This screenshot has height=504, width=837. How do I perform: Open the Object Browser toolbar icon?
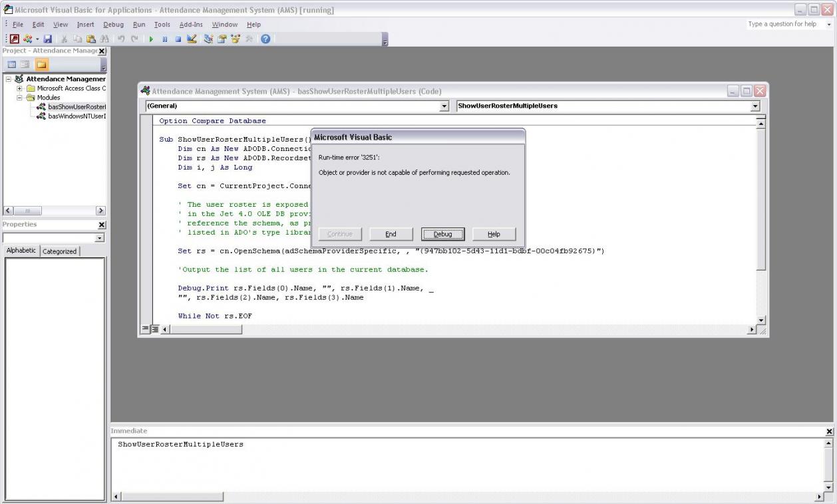pos(235,39)
